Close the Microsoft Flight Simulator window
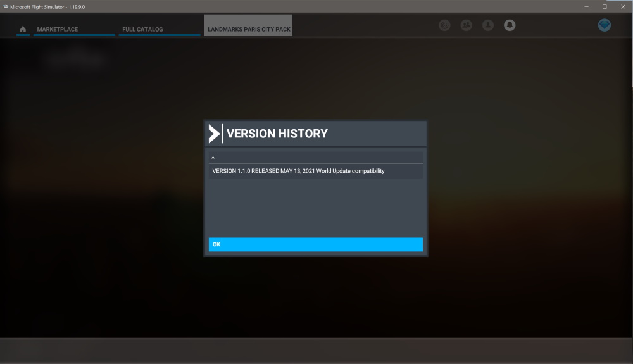This screenshot has height=364, width=633. [x=623, y=6]
